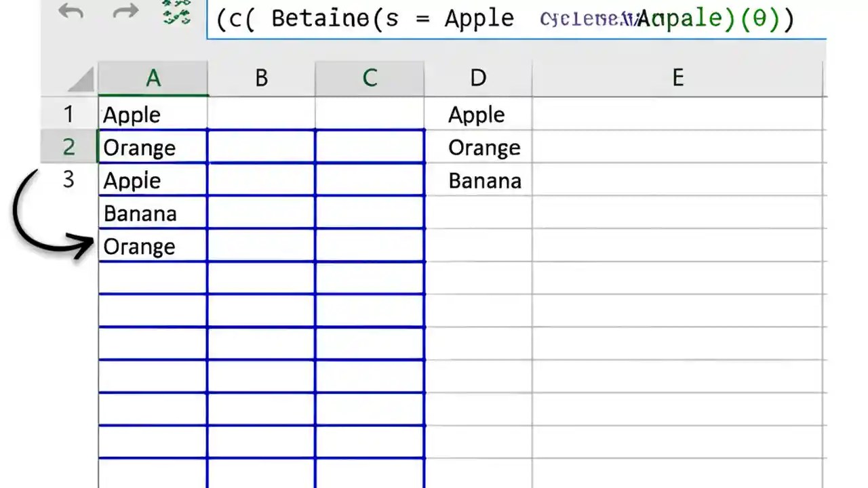Click the empty cell beside Banana in column B

(x=261, y=213)
